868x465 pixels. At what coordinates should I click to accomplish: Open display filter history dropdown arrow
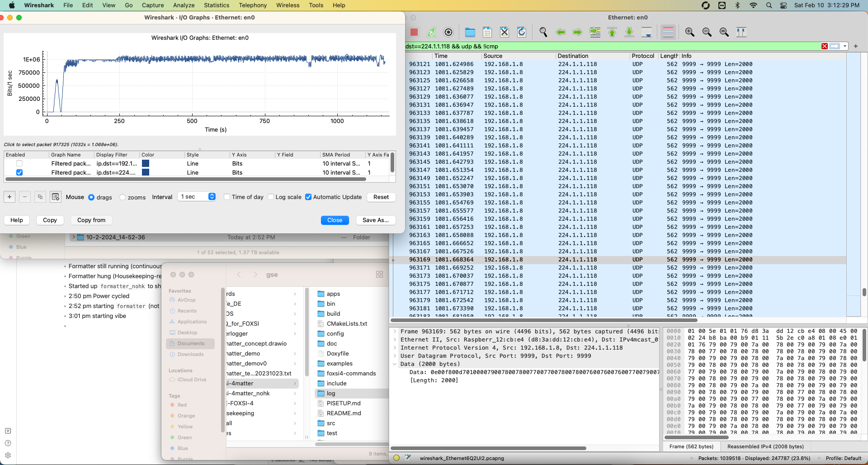[844, 46]
